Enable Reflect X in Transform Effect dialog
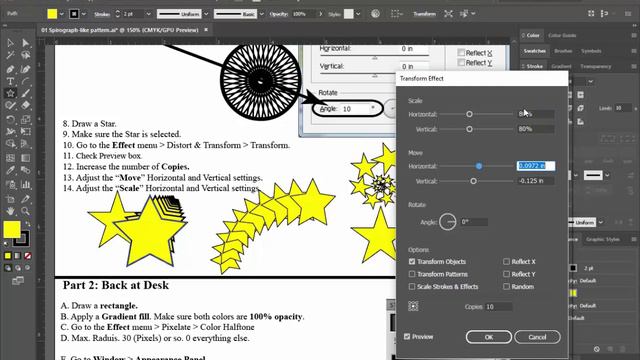The width and height of the screenshot is (640, 360). [507, 262]
